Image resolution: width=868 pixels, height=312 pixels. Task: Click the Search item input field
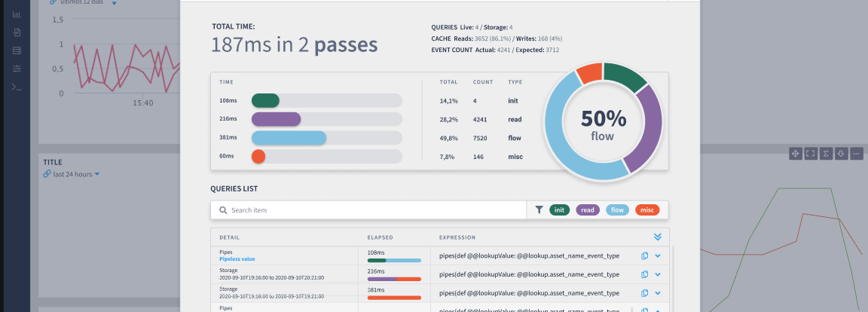pos(373,210)
